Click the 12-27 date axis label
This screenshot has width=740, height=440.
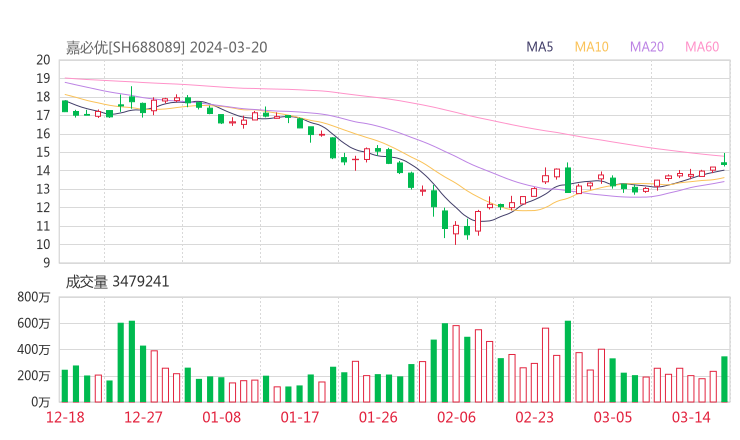[143, 417]
